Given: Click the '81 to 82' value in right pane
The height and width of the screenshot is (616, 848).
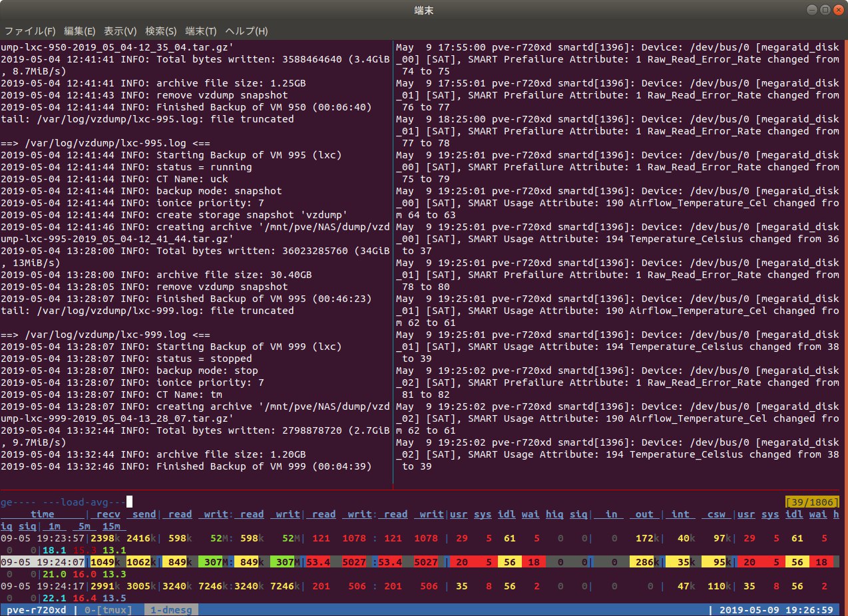Looking at the screenshot, I should pyautogui.click(x=426, y=394).
